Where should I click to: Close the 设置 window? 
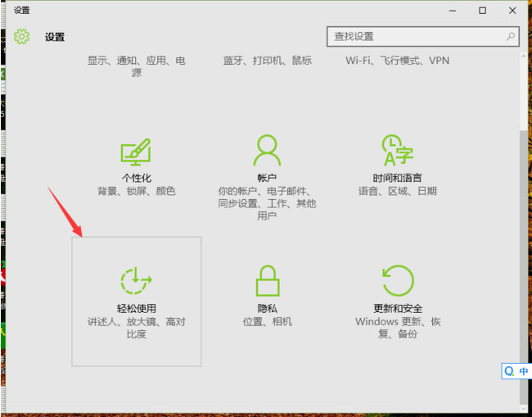pos(512,11)
